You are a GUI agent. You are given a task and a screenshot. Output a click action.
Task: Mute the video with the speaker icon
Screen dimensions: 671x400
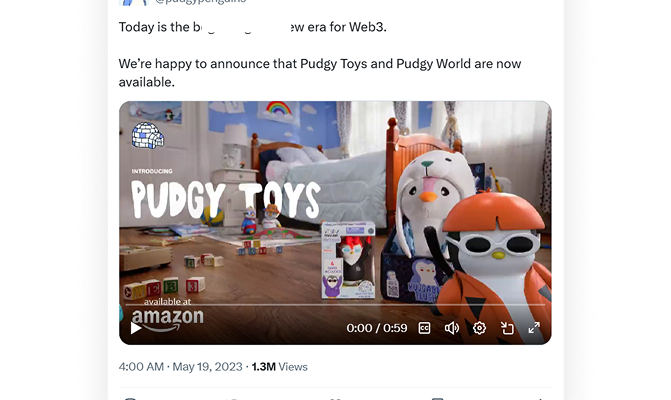click(x=451, y=328)
